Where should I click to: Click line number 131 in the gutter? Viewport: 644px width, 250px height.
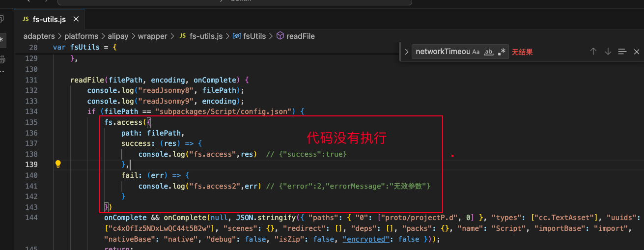pyautogui.click(x=31, y=80)
